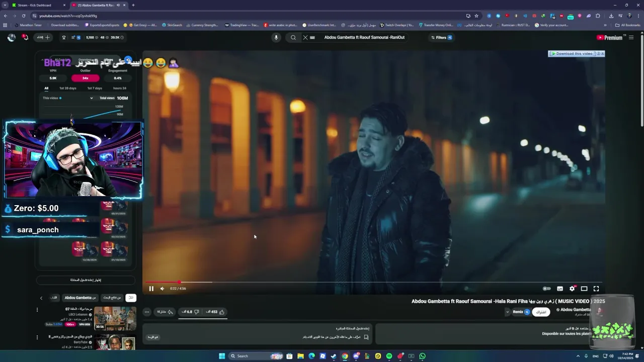Select the hours 24 tab
Image resolution: width=644 pixels, height=362 pixels.
click(120, 88)
